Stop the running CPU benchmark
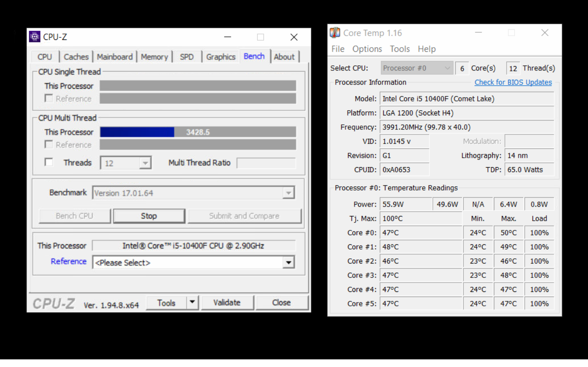The width and height of the screenshot is (588, 367). click(149, 216)
